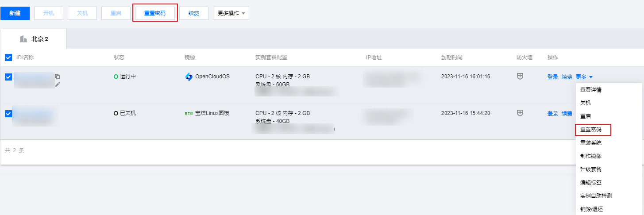
Task: Expand the 更多操作 dropdown
Action: 231,13
